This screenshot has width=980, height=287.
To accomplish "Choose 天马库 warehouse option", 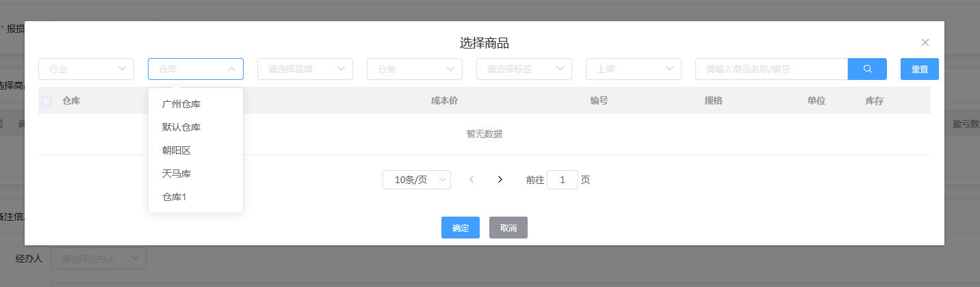I will (x=196, y=174).
